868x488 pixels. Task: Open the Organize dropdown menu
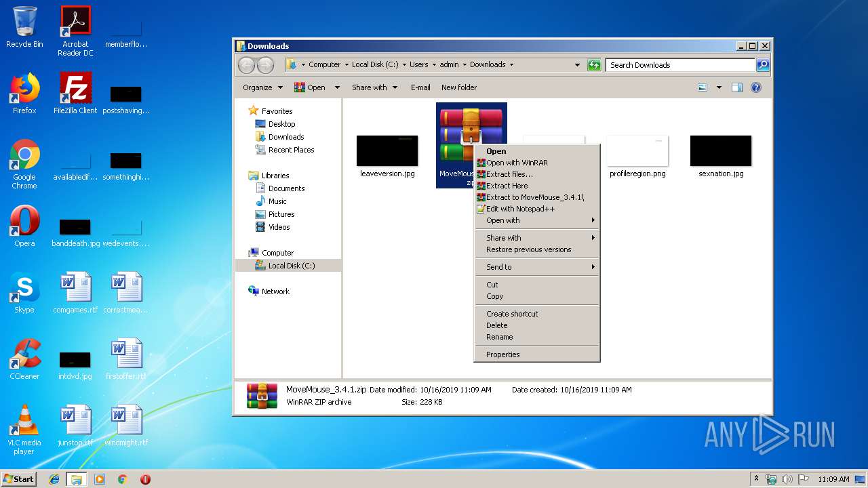coord(262,87)
